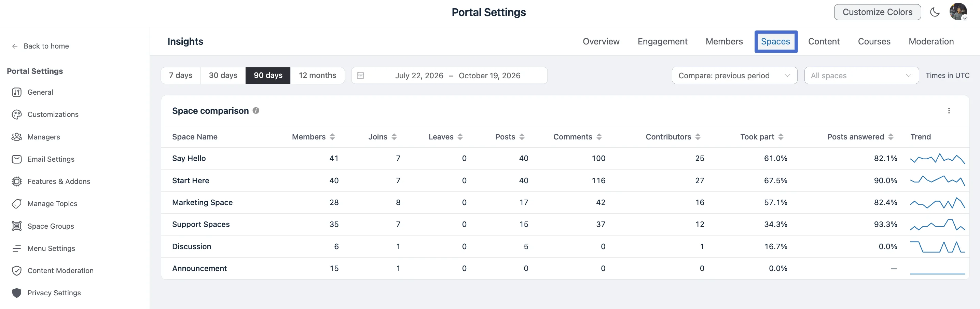This screenshot has height=309, width=980.
Task: Open Email Settings envelope icon
Action: [17, 159]
